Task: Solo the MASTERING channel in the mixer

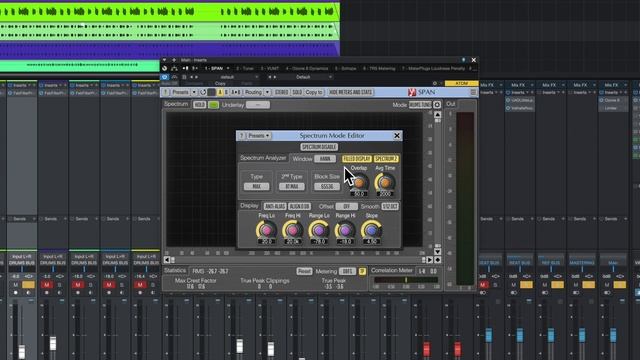Action: (x=588, y=284)
